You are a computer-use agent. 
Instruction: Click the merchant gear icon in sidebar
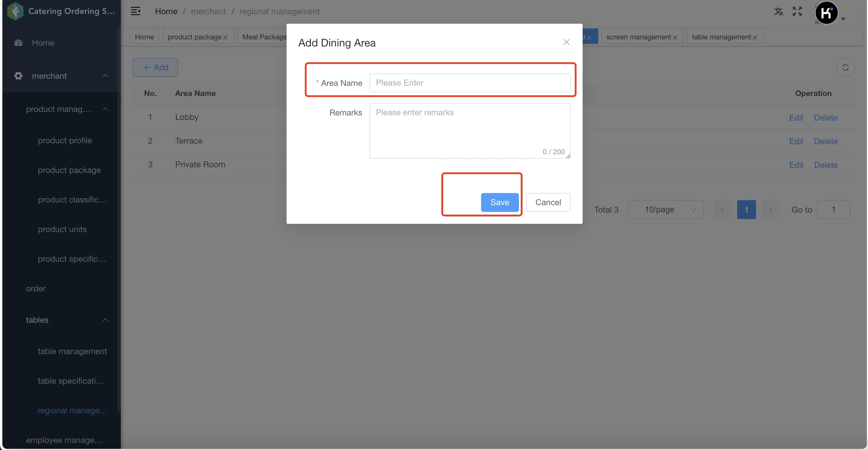19,76
